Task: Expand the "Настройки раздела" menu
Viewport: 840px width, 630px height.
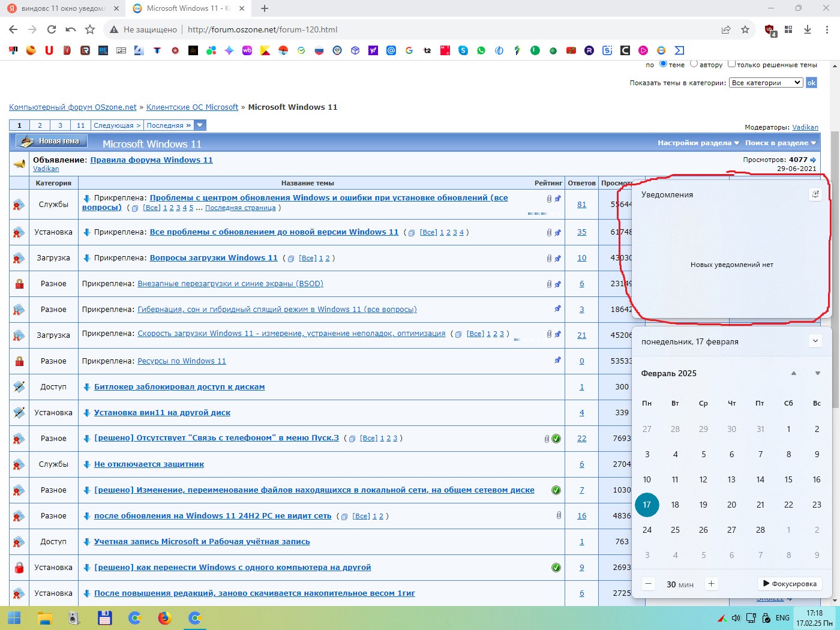Action: coord(698,143)
